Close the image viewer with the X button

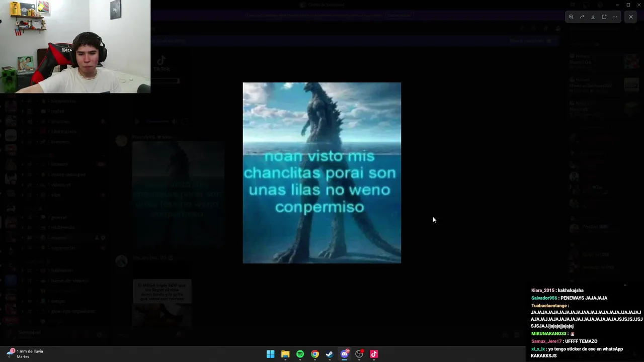[x=631, y=17]
